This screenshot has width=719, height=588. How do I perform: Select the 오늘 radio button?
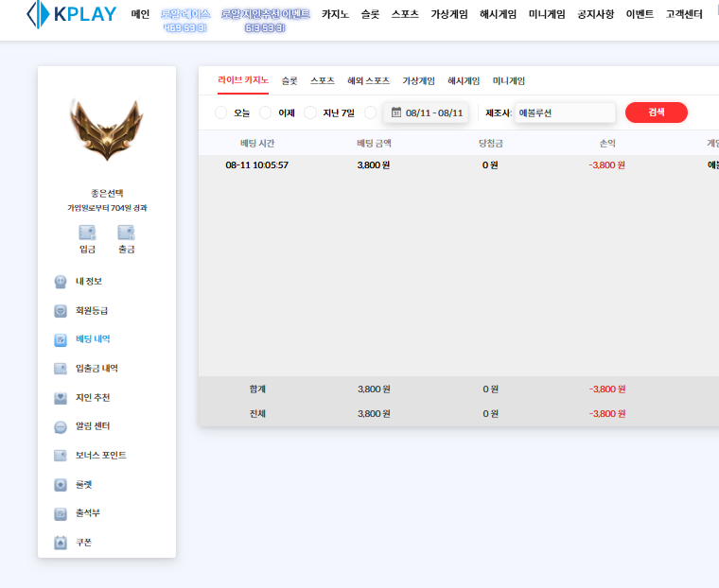click(220, 112)
